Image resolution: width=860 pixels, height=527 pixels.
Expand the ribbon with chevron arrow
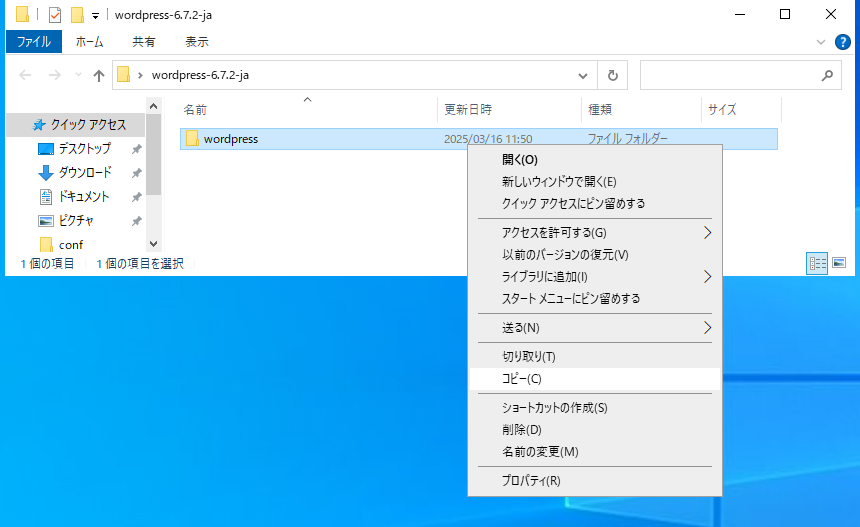(821, 42)
